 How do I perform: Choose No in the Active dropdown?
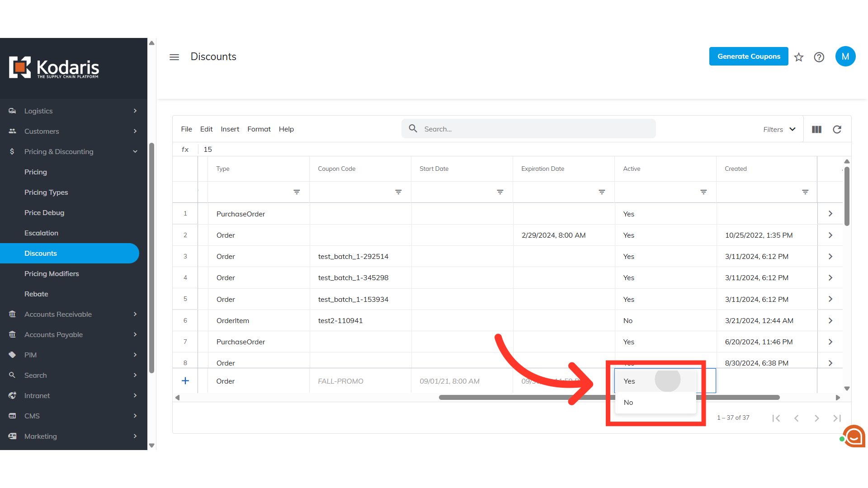point(628,403)
